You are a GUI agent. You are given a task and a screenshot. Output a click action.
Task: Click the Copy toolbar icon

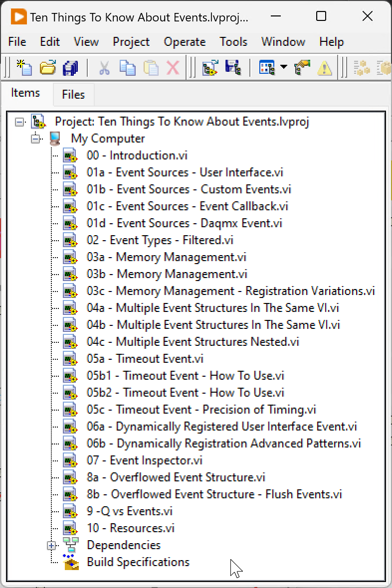[x=128, y=68]
